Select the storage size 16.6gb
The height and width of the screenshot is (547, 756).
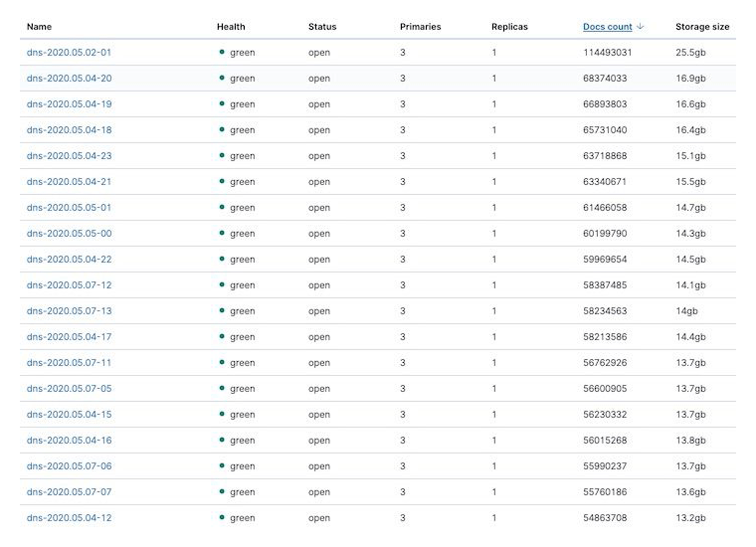point(690,104)
